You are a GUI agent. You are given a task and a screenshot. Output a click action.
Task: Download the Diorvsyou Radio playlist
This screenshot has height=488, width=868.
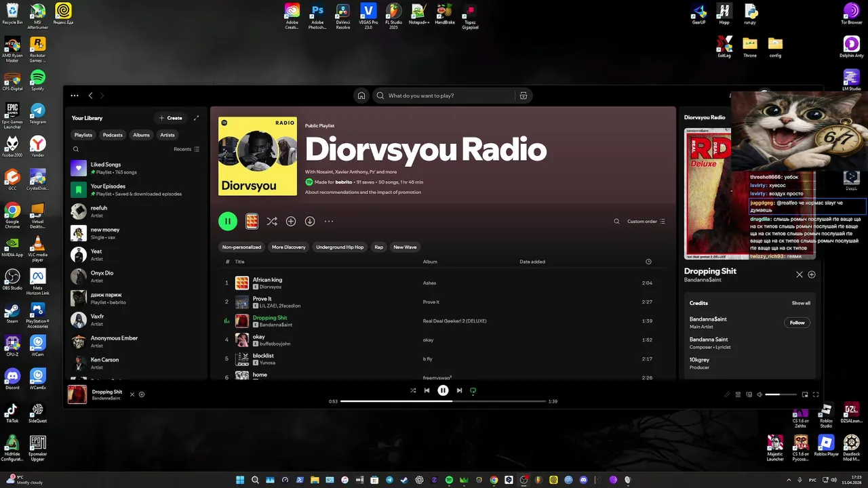310,221
